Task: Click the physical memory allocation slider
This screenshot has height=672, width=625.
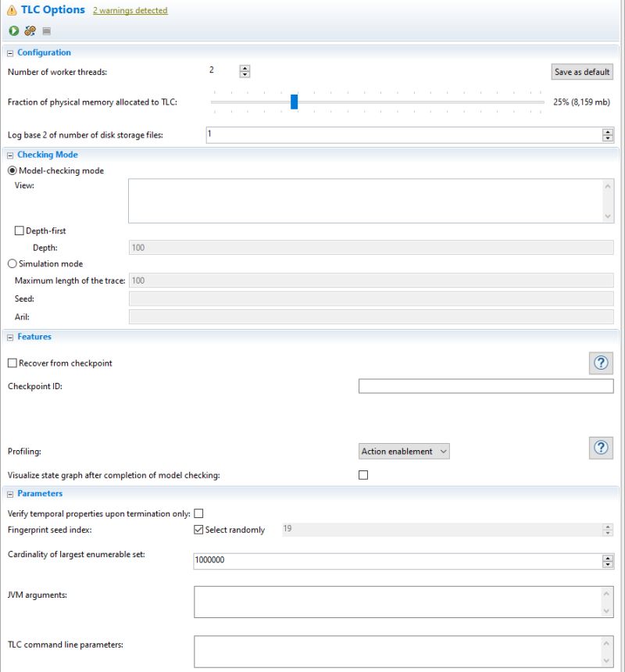Action: coord(294,102)
